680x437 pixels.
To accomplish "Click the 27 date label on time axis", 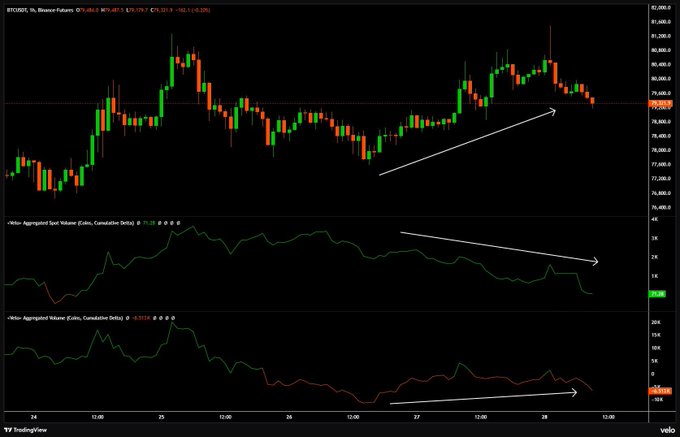I will pyautogui.click(x=417, y=417).
